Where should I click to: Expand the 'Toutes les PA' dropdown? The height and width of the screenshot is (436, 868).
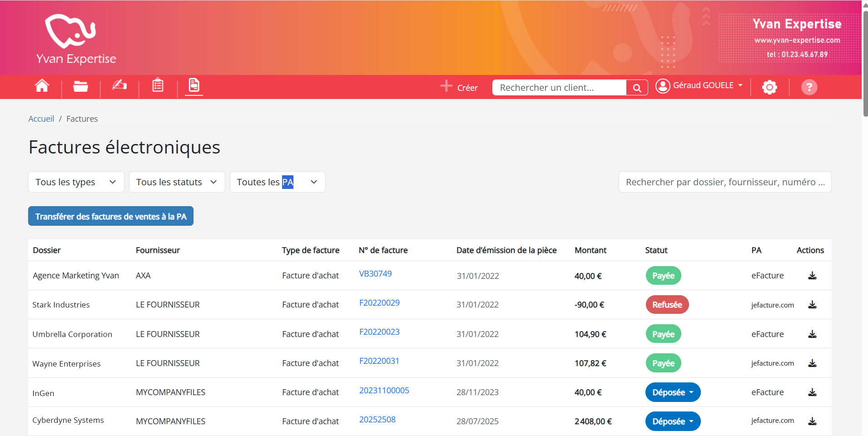(x=277, y=182)
